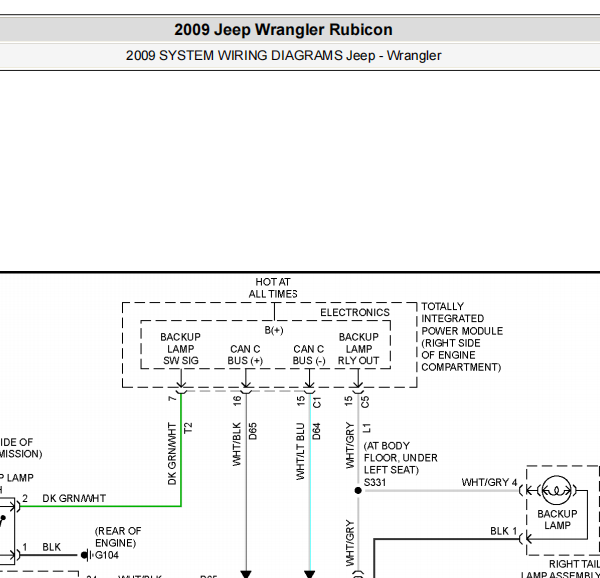Image resolution: width=600 pixels, height=578 pixels.
Task: Click the 'B(+)' label
Action: click(x=274, y=330)
